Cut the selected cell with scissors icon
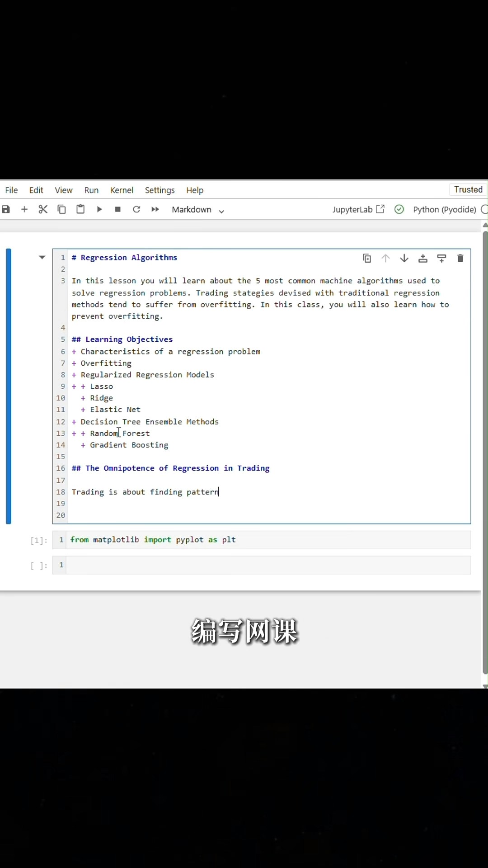The image size is (488, 868). 43,209
